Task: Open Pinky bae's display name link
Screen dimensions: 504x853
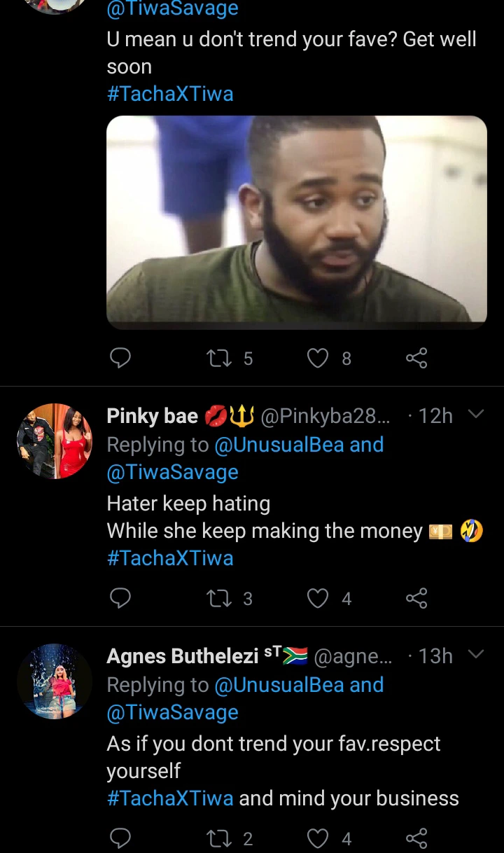Action: pos(153,416)
